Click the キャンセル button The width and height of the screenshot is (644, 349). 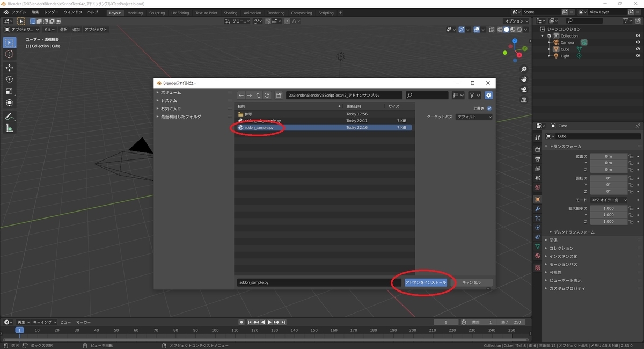pos(471,282)
